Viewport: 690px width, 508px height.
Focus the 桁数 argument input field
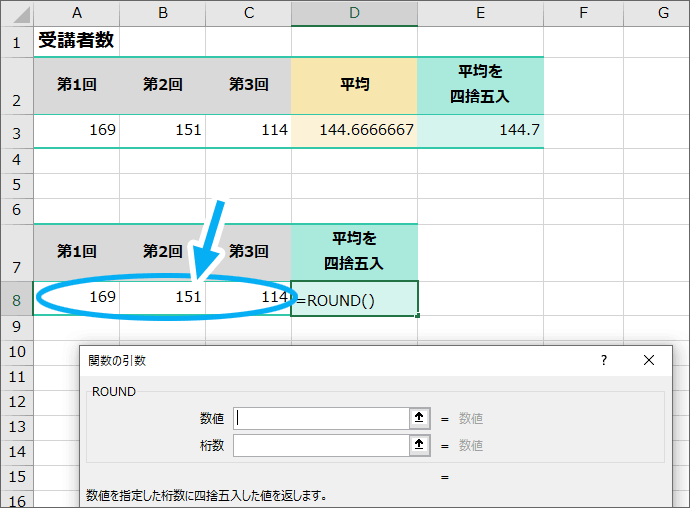coord(322,445)
